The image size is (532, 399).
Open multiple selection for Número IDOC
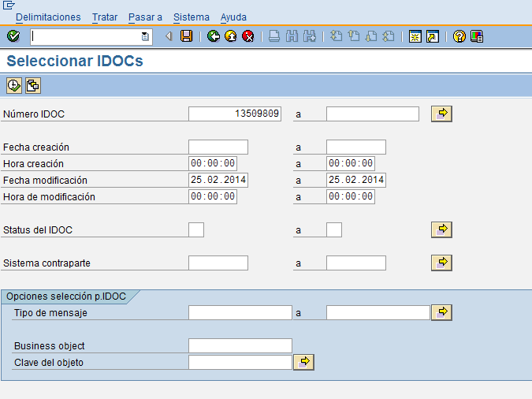tap(441, 114)
